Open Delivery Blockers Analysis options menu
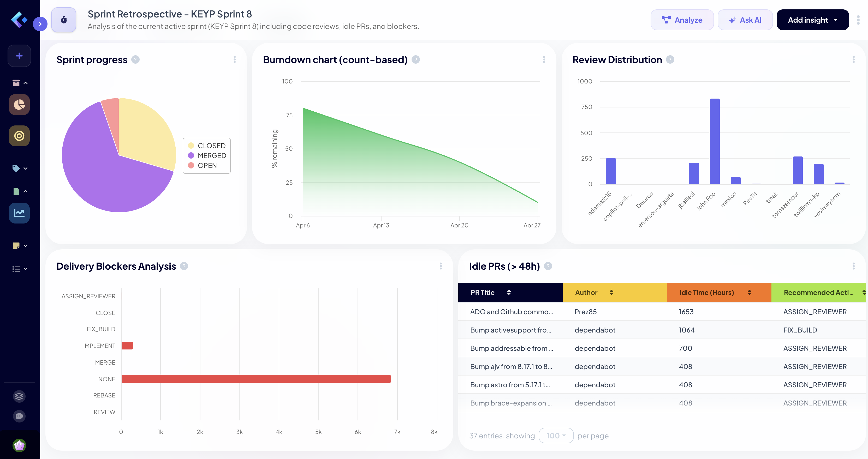 441,266
